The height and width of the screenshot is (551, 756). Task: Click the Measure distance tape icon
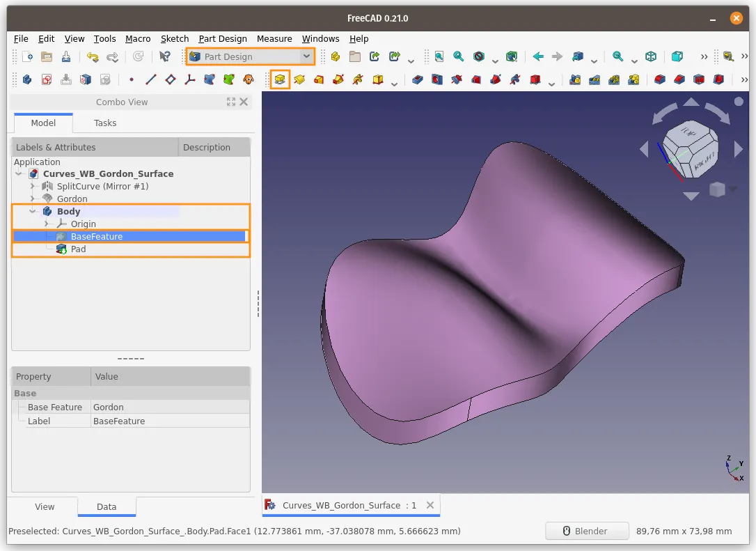coord(729,57)
